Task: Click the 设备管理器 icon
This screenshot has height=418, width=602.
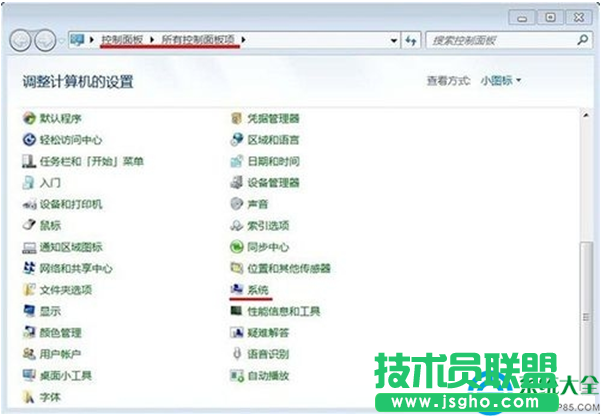Action: pyautogui.click(x=236, y=183)
